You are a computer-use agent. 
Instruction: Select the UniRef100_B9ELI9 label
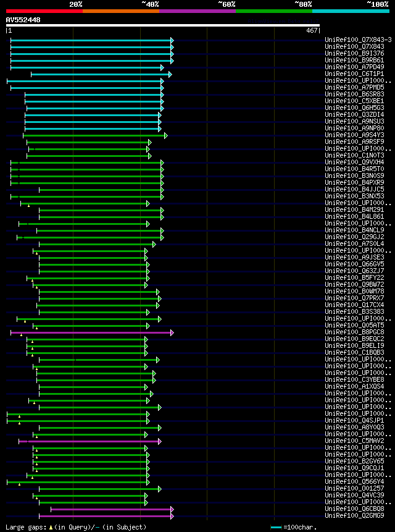[355, 345]
